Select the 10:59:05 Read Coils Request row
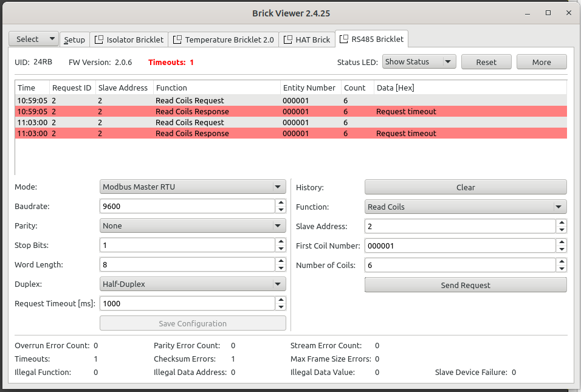581x392 pixels. pyautogui.click(x=291, y=100)
